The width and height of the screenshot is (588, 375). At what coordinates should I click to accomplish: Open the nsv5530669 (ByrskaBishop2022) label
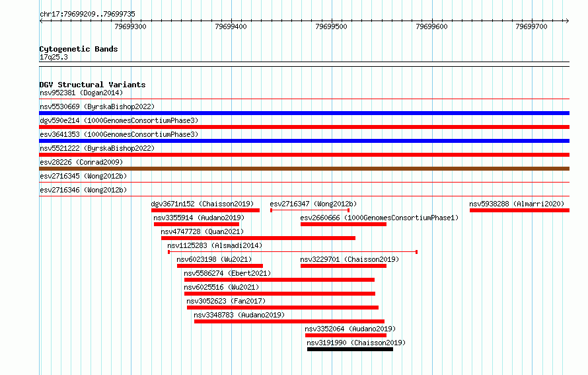point(97,106)
